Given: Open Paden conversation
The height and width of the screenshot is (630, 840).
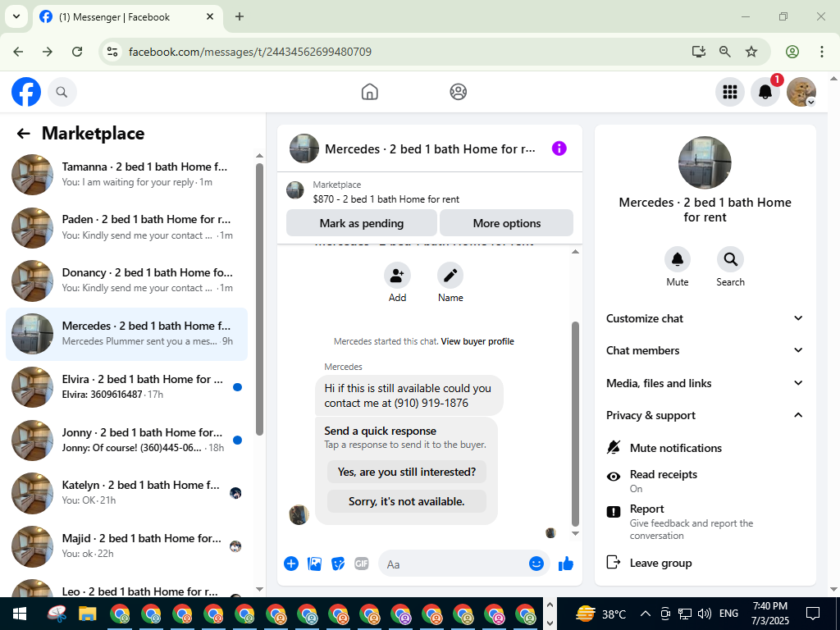Looking at the screenshot, I should tap(127, 227).
